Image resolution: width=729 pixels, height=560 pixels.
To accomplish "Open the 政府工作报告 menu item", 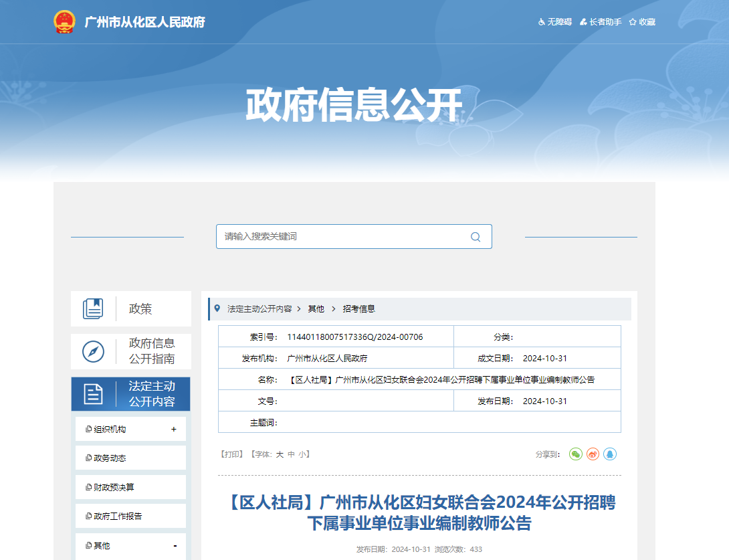I will (x=118, y=517).
